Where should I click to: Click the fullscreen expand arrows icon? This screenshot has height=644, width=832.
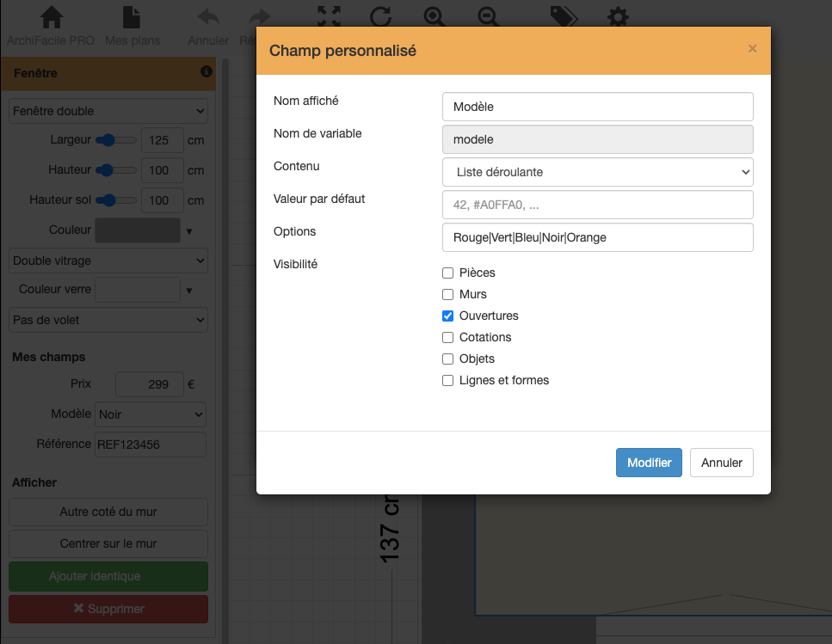(329, 17)
